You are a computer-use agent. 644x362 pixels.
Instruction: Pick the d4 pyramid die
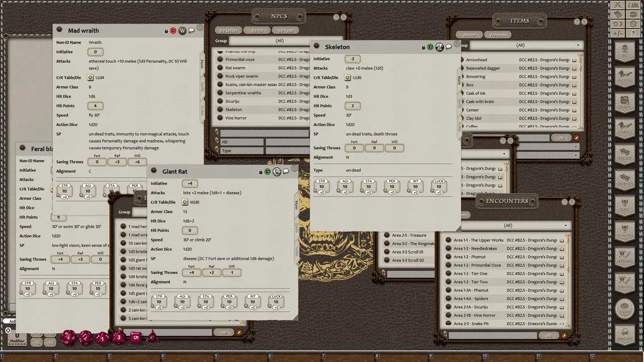click(x=152, y=336)
